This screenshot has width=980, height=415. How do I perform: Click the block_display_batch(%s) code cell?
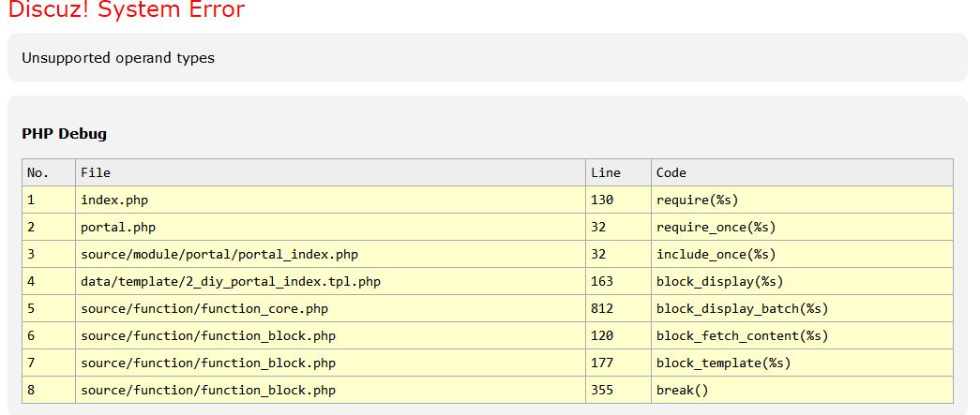tap(742, 308)
